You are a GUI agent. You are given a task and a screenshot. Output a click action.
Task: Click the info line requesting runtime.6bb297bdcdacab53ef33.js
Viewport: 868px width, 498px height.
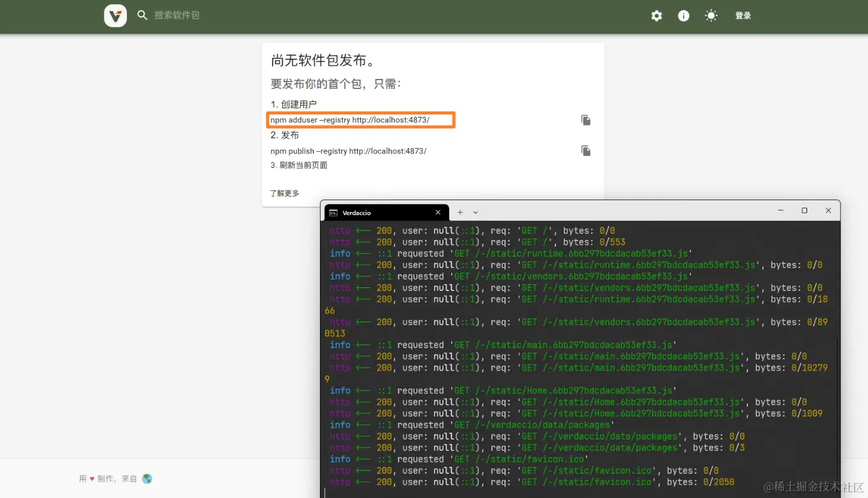(511, 254)
